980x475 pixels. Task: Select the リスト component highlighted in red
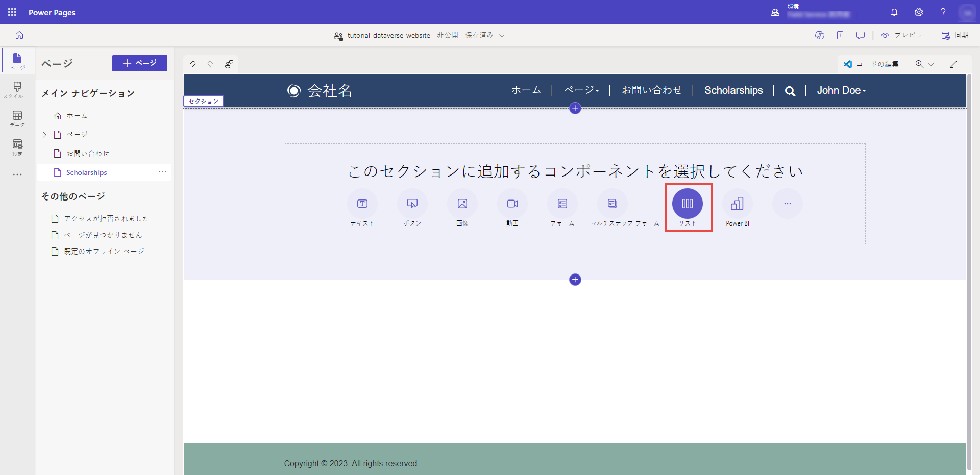pyautogui.click(x=688, y=203)
